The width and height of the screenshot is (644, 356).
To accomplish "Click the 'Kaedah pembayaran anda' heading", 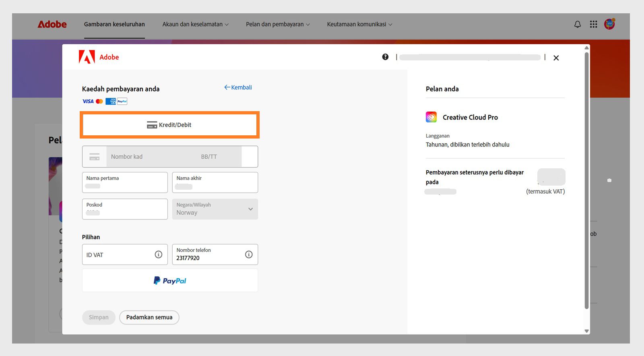I will [121, 89].
